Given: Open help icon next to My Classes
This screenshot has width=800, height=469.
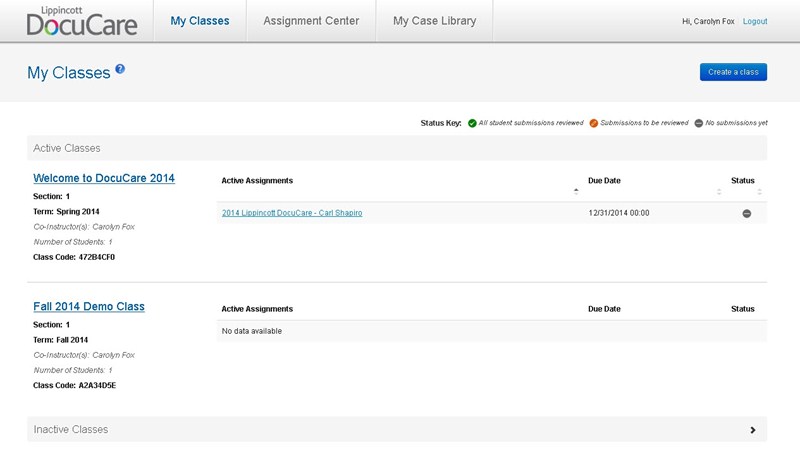Looking at the screenshot, I should (x=120, y=69).
